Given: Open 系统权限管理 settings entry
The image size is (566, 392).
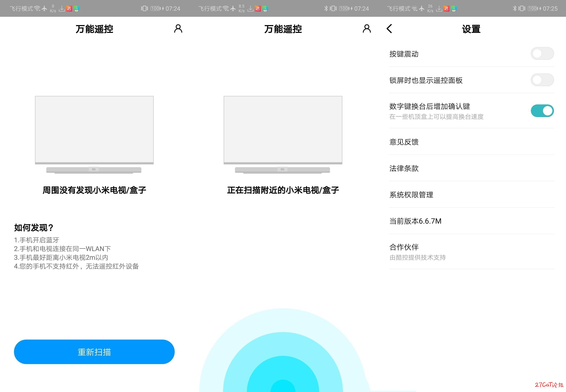Looking at the screenshot, I should pyautogui.click(x=471, y=195).
